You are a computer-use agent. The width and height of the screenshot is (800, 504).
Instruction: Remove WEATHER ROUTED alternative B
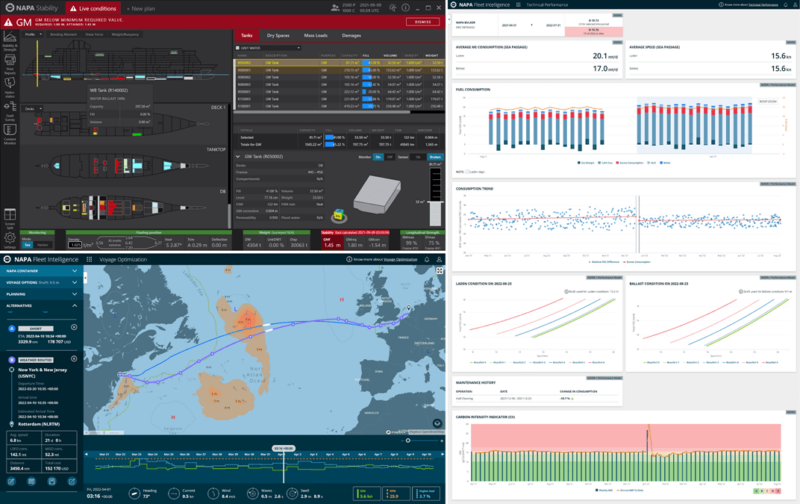74,359
